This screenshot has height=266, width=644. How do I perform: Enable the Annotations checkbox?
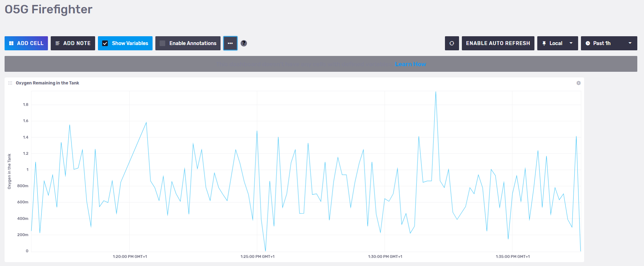click(x=162, y=43)
